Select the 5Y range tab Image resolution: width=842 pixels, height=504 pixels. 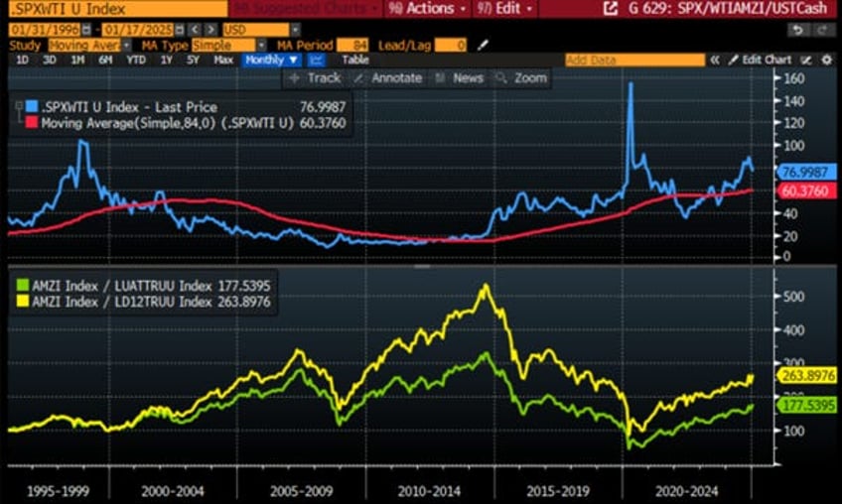coord(193,60)
